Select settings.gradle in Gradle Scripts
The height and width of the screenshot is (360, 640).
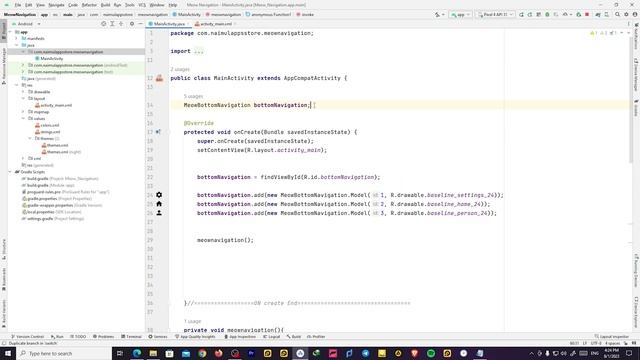(53, 219)
